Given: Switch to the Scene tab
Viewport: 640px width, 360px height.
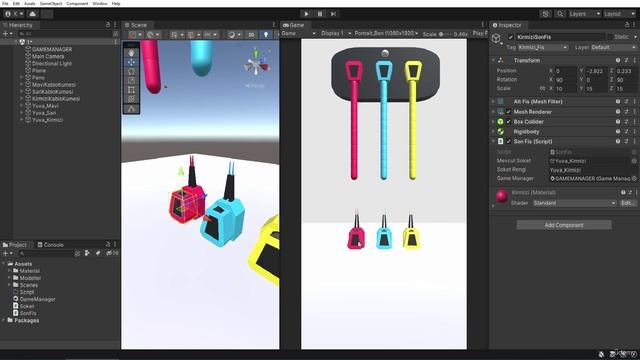Looking at the screenshot, I should pos(136,25).
